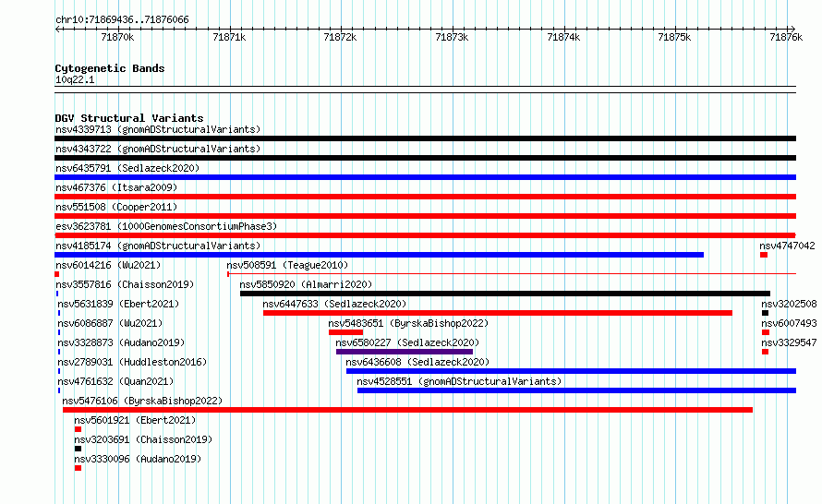This screenshot has width=822, height=504.
Task: Select small red marker under nsv3330096
Action: coord(79,468)
